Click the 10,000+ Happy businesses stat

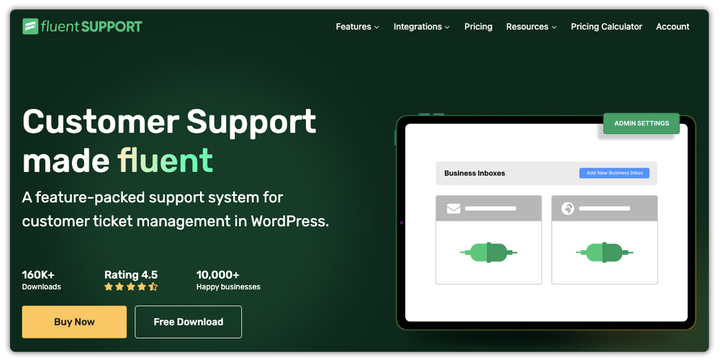coord(228,280)
